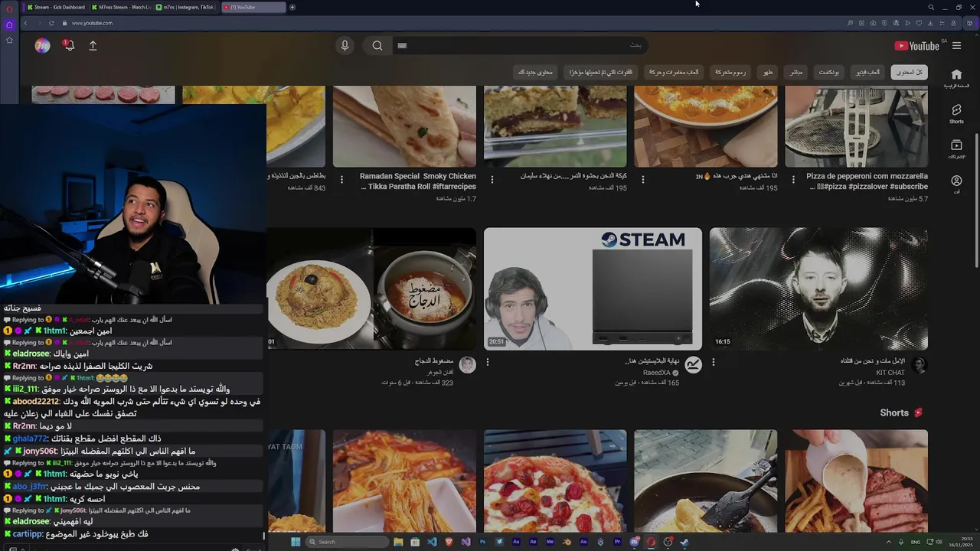Open options for Ramadan Special Smoky Chicken video
The image size is (980, 551).
click(x=341, y=179)
